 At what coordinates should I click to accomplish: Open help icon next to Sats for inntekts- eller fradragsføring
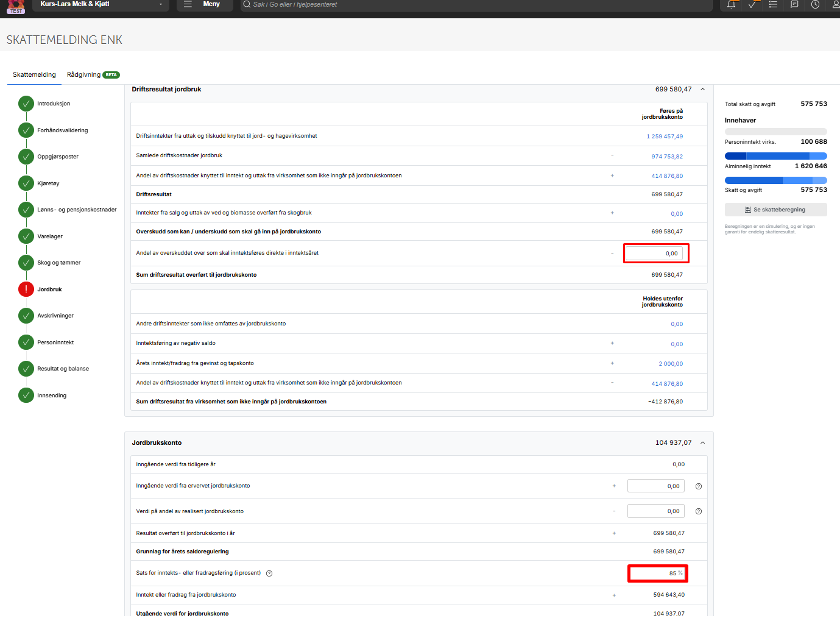pos(269,573)
